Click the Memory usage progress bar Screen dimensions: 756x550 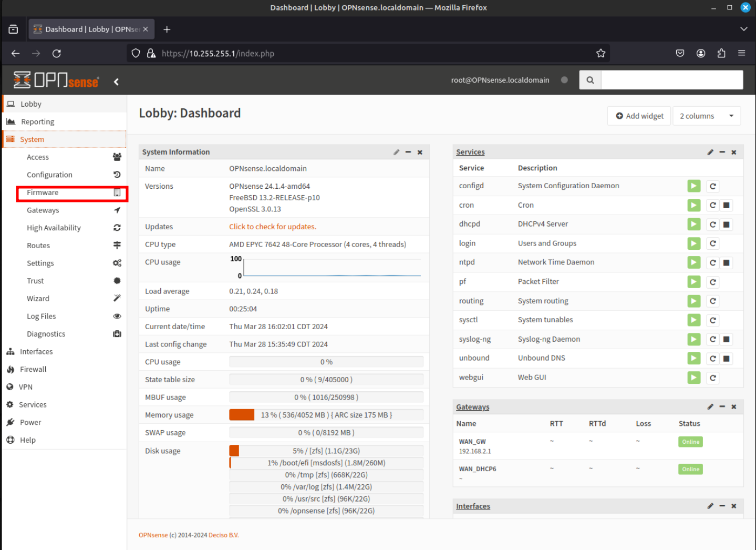pyautogui.click(x=326, y=415)
